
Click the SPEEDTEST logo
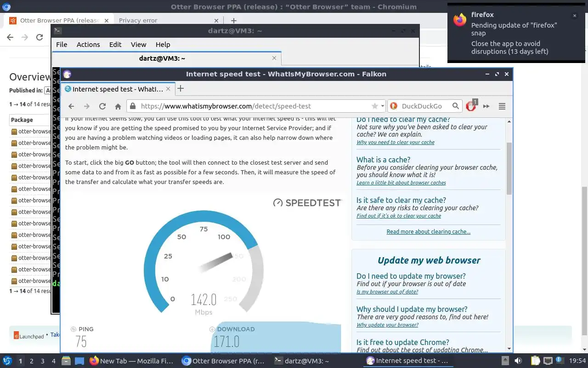(307, 202)
